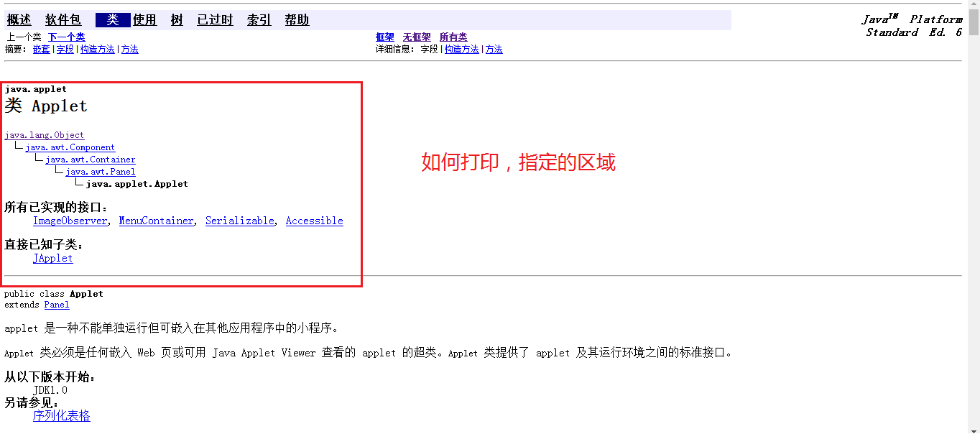Viewport: 980px width, 434px height.
Task: Click the Panel link after extends
Action: [x=57, y=305]
